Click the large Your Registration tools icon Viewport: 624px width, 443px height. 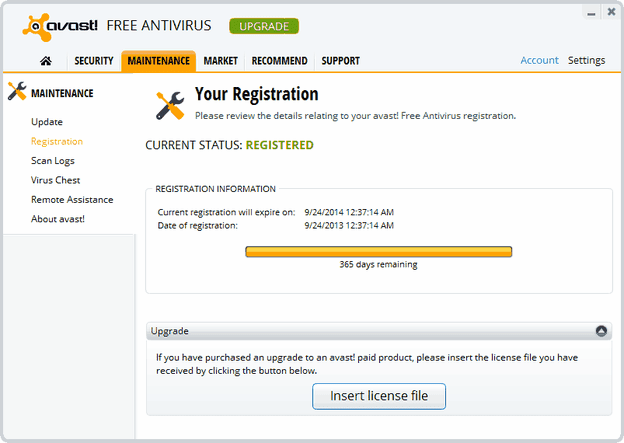(x=171, y=104)
